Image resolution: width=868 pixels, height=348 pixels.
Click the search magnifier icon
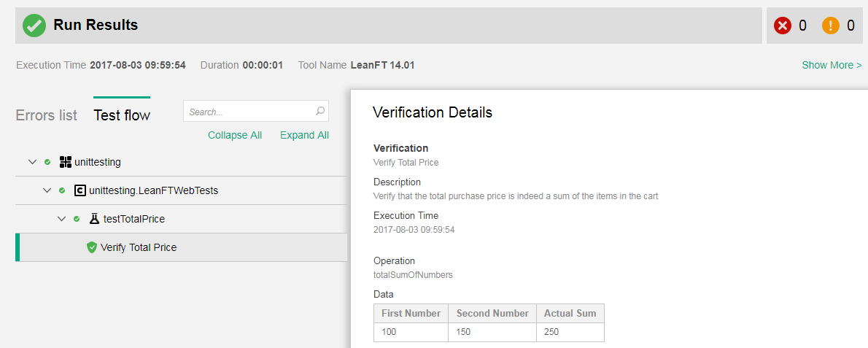(319, 112)
